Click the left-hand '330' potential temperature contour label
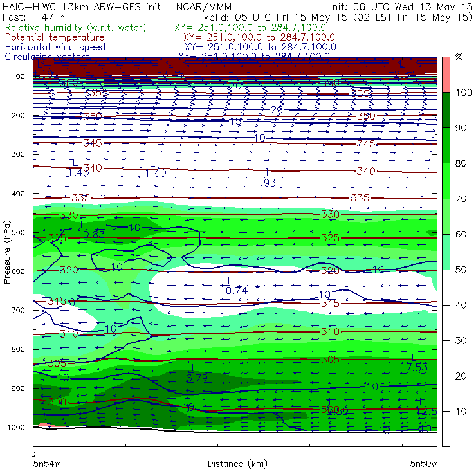 point(69,215)
